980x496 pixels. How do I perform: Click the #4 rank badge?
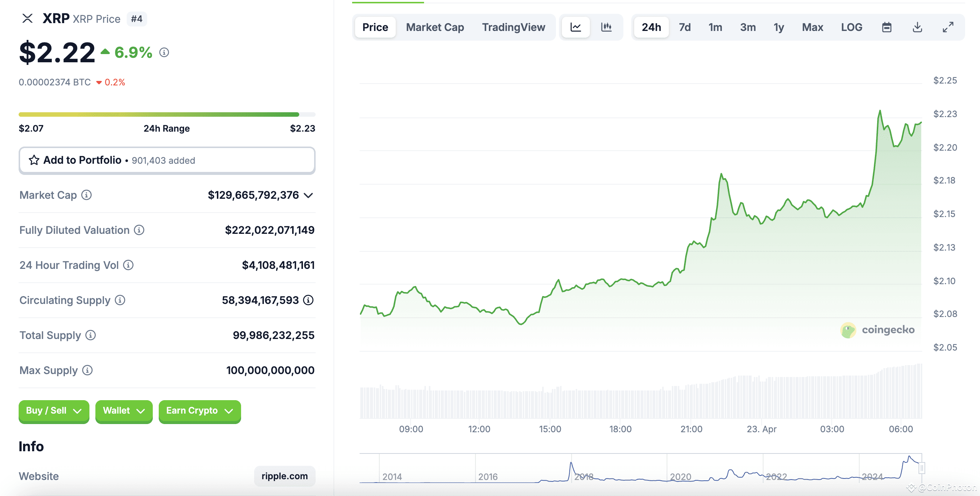click(137, 19)
